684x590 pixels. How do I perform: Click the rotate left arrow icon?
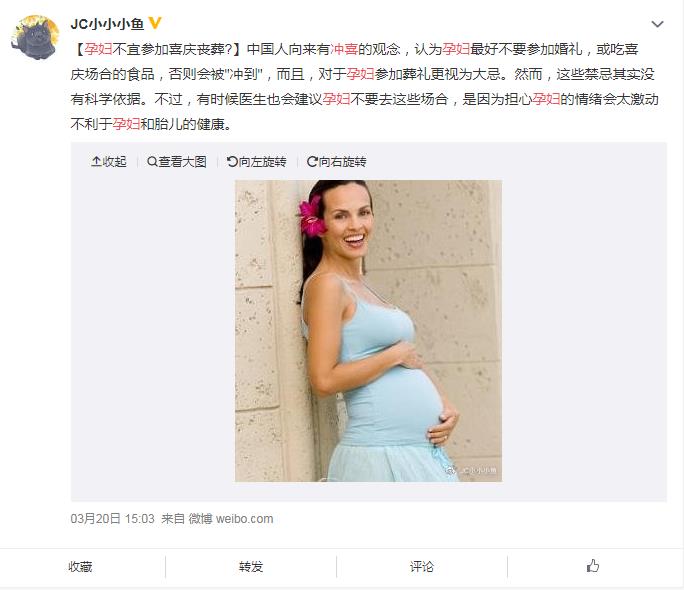[232, 162]
